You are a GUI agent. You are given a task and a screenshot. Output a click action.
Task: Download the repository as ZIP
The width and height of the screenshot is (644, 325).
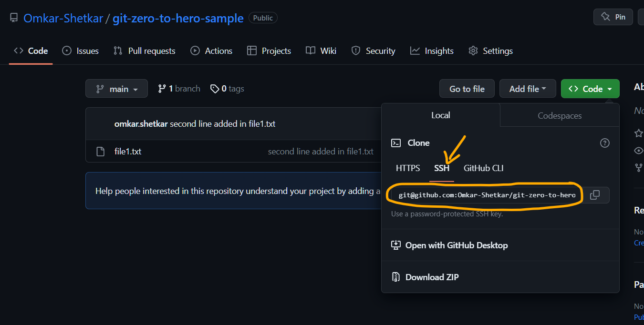432,277
